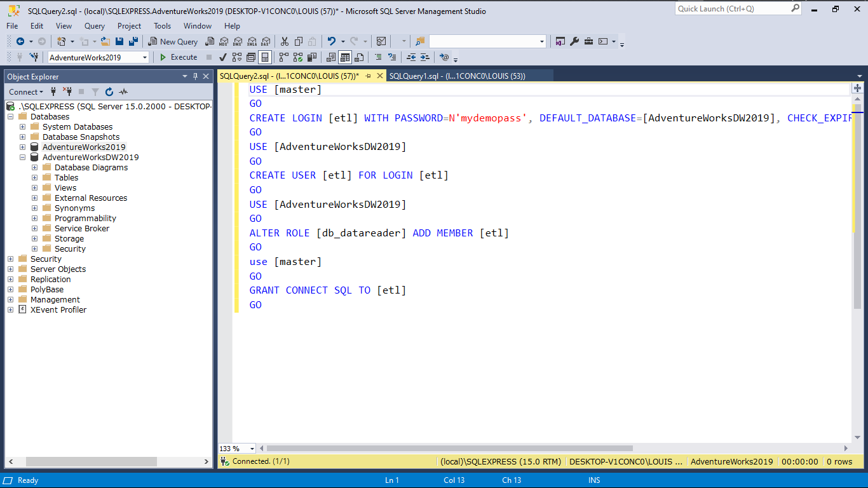The width and height of the screenshot is (868, 488).
Task: Click Activity Monitor icon in Object Explorer
Action: point(123,91)
